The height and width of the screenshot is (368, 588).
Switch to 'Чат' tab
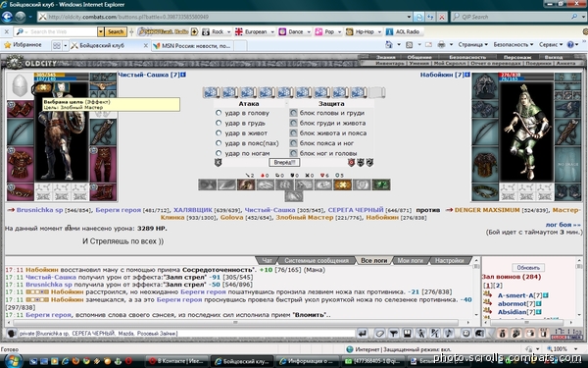pos(267,261)
